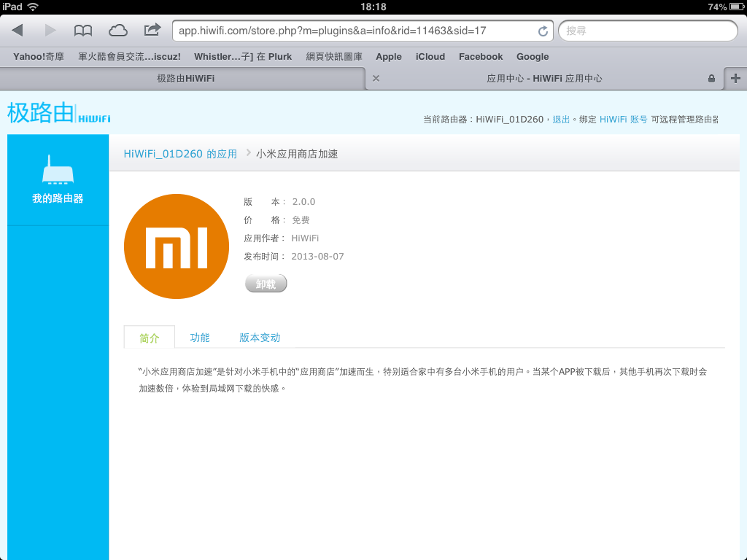Image resolution: width=747 pixels, height=560 pixels.
Task: Click the 卸载 uninstall button
Action: [266, 284]
